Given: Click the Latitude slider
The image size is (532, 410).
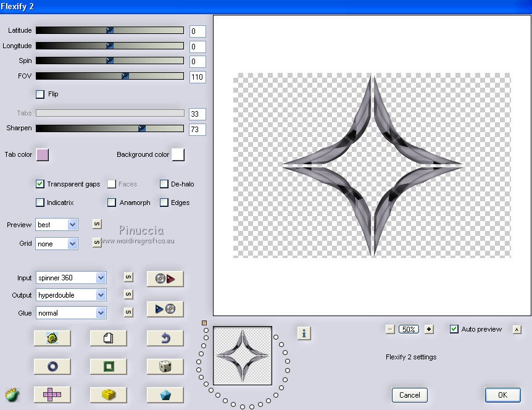Looking at the screenshot, I should click(x=110, y=30).
